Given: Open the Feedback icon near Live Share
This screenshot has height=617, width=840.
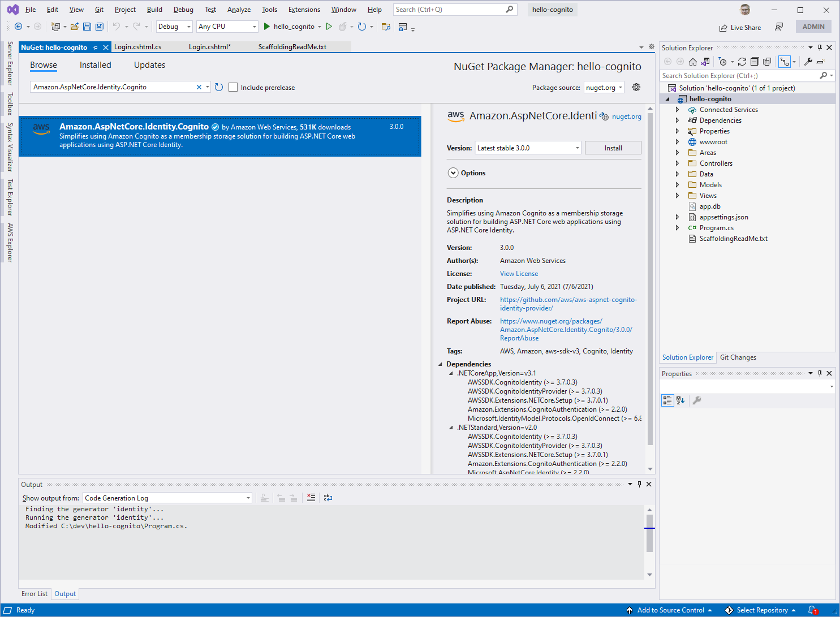Looking at the screenshot, I should click(779, 27).
